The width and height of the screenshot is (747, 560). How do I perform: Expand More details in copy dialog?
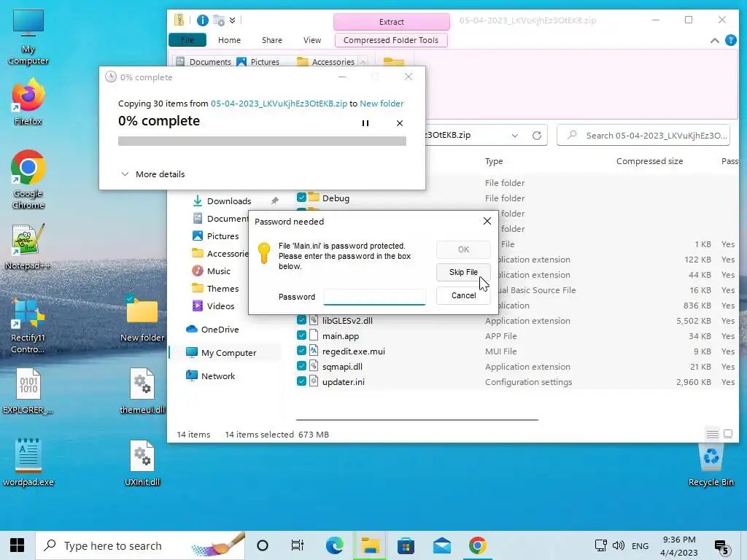tap(153, 174)
